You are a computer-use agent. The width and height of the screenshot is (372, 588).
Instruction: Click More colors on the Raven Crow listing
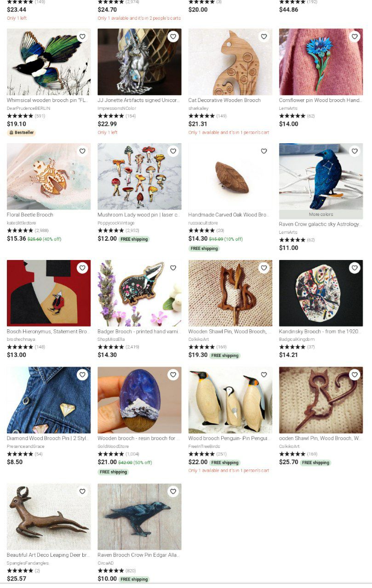(x=321, y=215)
